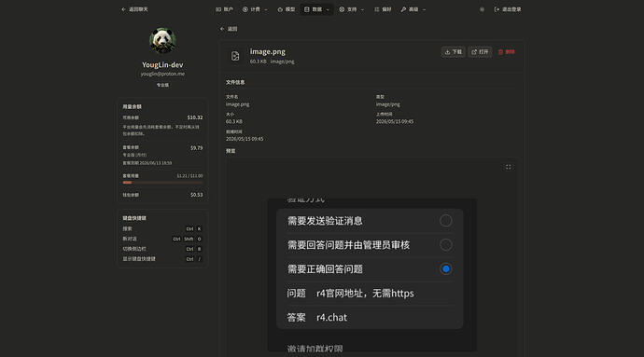This screenshot has height=357, width=644.
Task: Expand the 高级 dropdown menu
Action: pos(413,9)
